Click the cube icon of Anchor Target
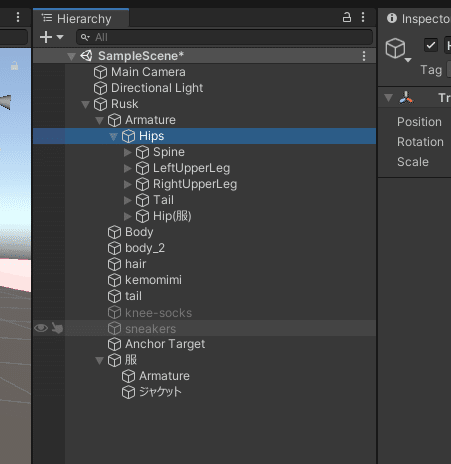Viewport: 451px width, 464px height. pos(114,344)
